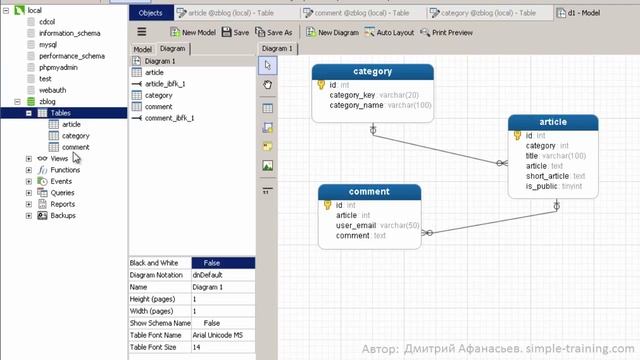Click the category_key field in diagram
Viewport: 640px width, 360px height.
pyautogui.click(x=352, y=95)
